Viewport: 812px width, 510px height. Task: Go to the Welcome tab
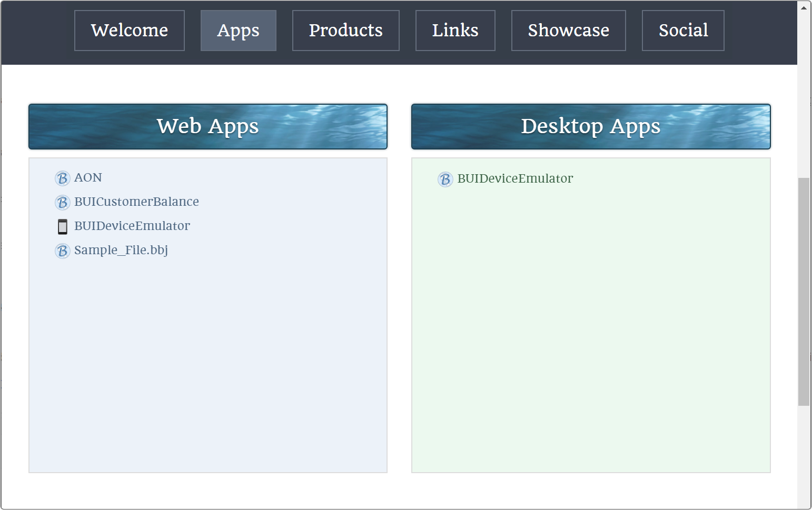pyautogui.click(x=130, y=31)
